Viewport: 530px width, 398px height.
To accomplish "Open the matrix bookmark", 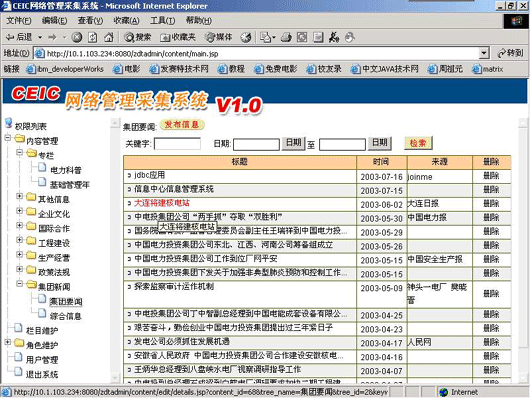I will point(488,69).
